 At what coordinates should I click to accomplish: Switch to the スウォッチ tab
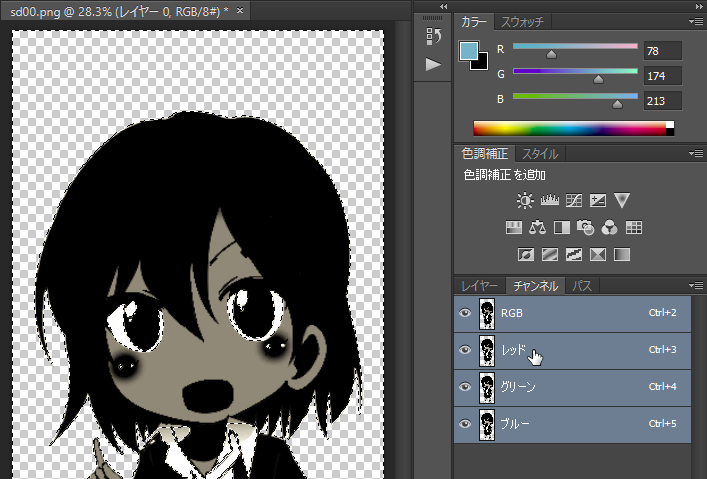pos(524,21)
